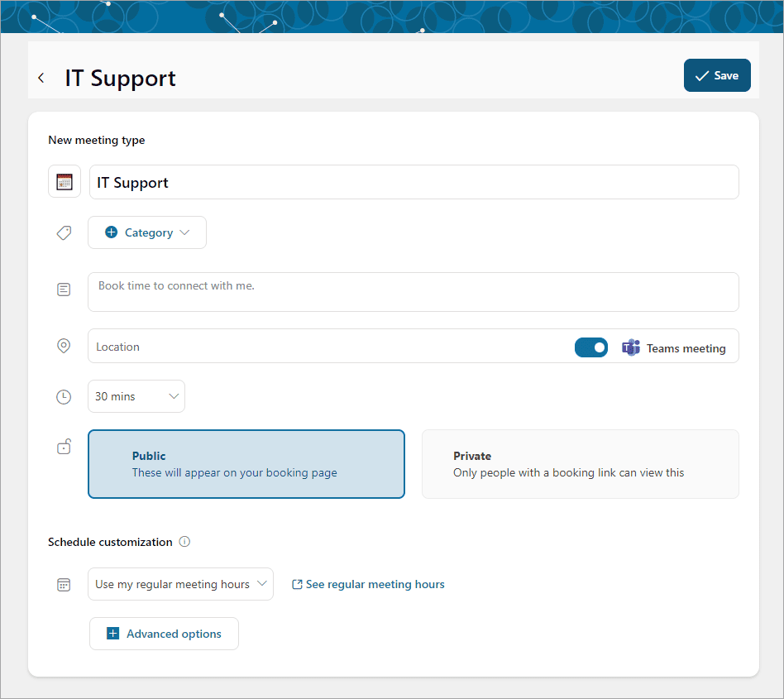Click the duration clock icon
Screen dimensions: 784x699
pos(64,397)
